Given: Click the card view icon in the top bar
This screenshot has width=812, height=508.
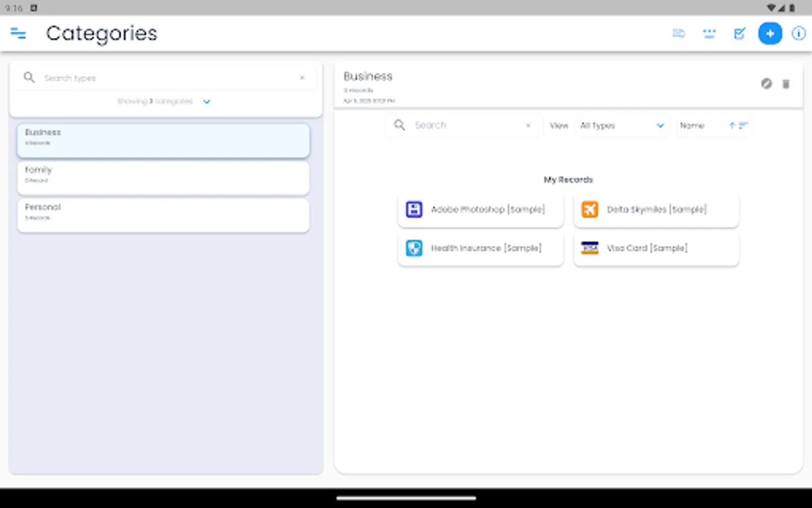Looking at the screenshot, I should (678, 33).
